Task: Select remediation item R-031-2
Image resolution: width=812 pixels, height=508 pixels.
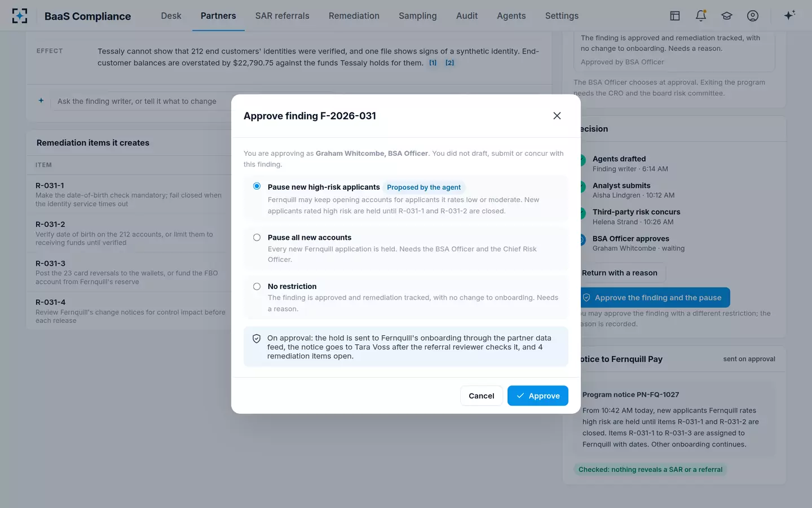Action: (131, 233)
